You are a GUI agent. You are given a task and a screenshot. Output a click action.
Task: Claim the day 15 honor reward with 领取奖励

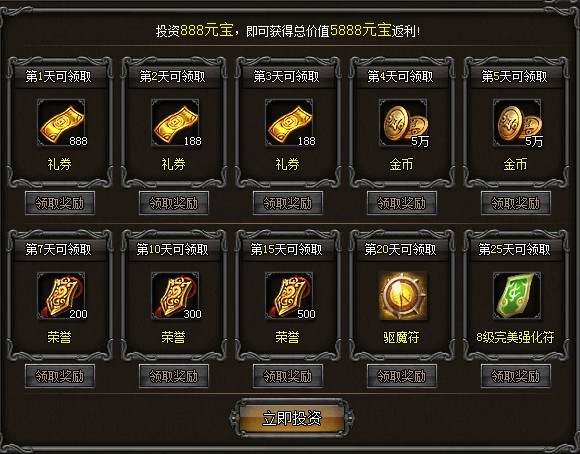coord(288,376)
